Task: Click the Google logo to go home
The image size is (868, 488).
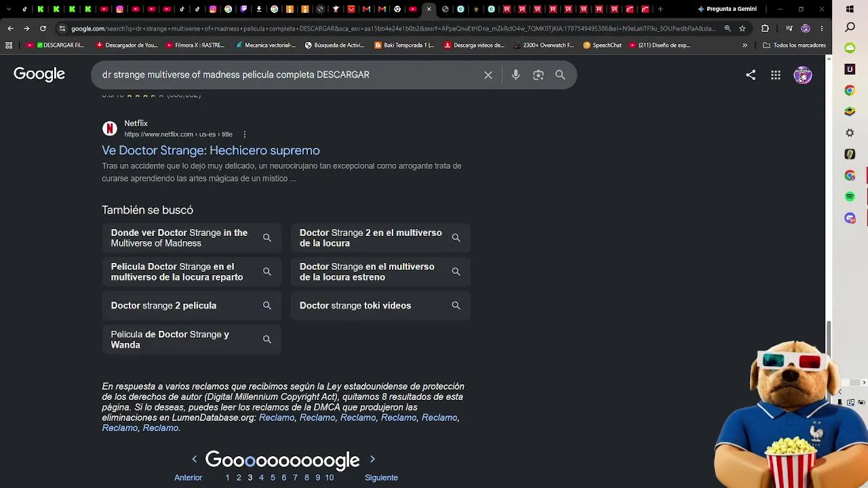Action: [39, 75]
